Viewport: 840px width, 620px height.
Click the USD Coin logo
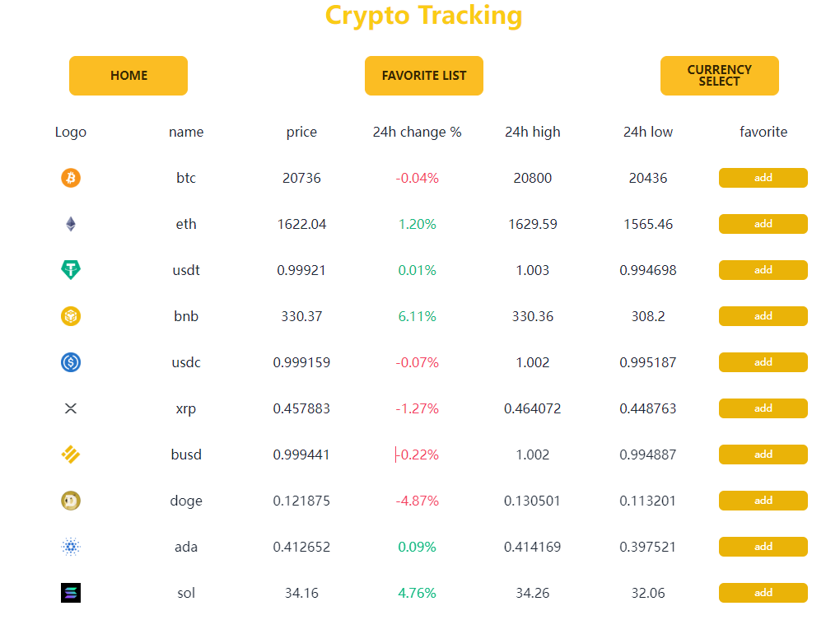pos(70,361)
